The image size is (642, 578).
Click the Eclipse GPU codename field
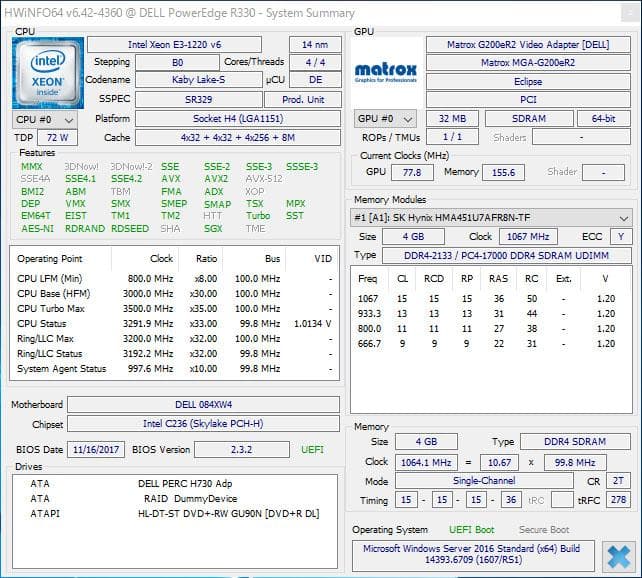point(528,81)
